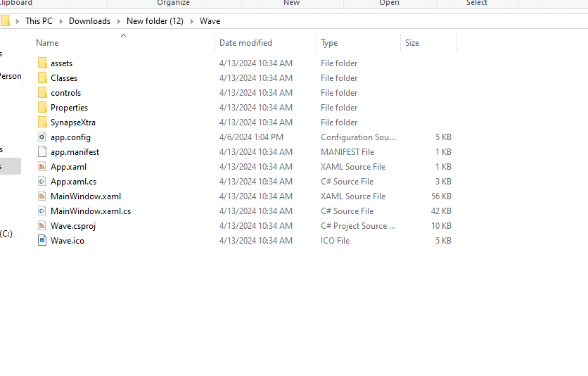Expand the chevron after This PC
This screenshot has height=376, width=588.
tap(60, 21)
